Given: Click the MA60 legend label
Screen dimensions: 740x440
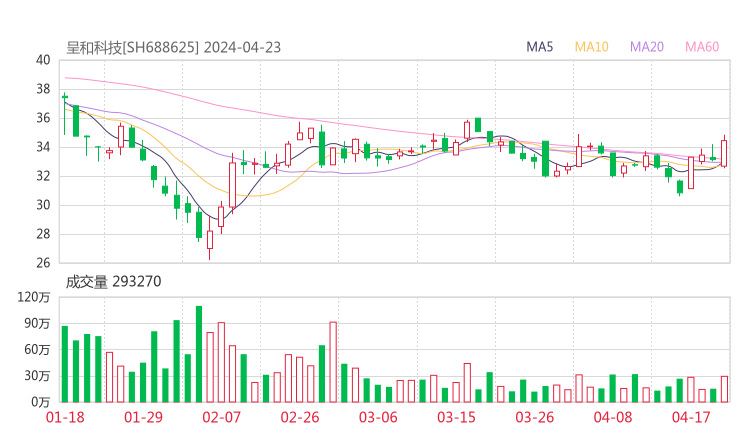Looking at the screenshot, I should 702,47.
